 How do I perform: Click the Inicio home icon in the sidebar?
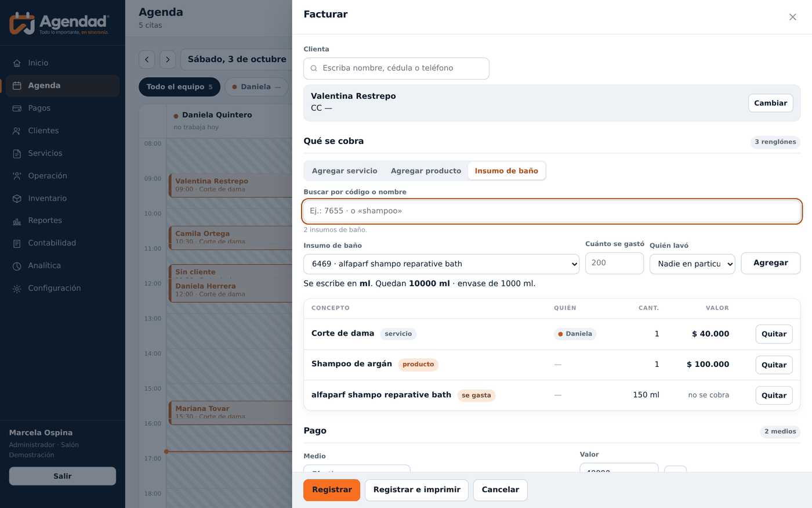(17, 63)
